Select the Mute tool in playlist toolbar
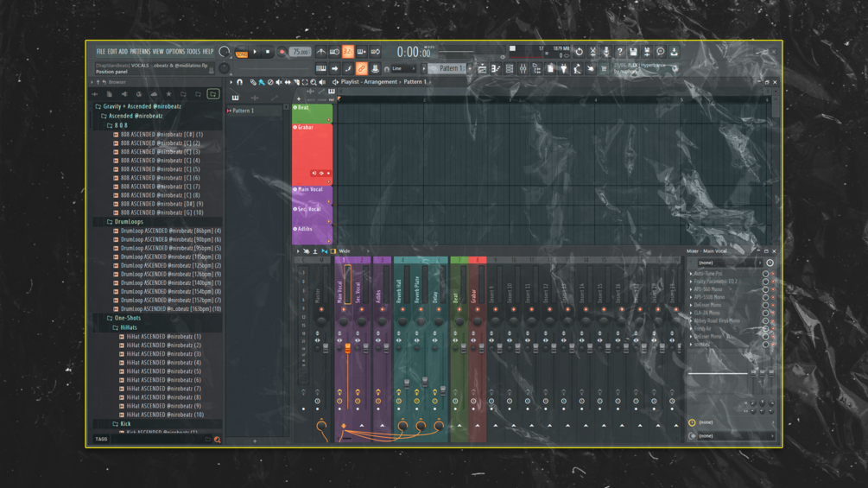Screen dimensions: 868x488 279,82
